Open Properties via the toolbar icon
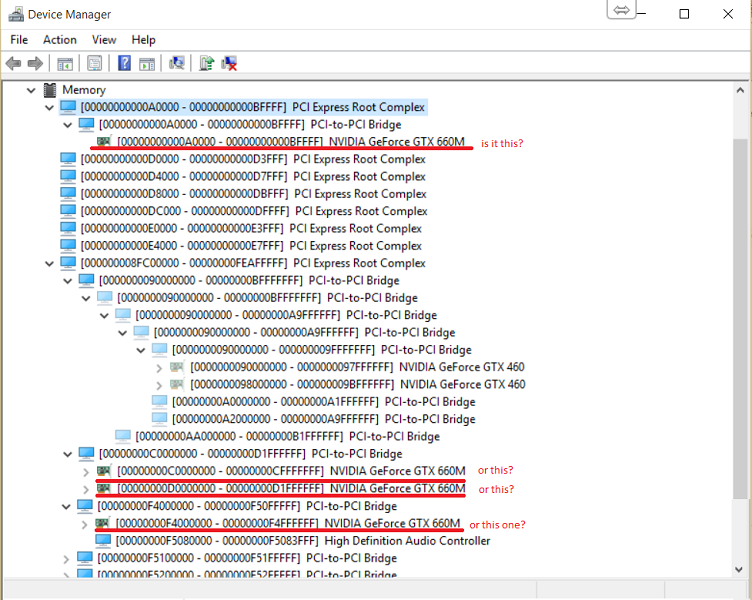752x600 pixels. point(94,63)
